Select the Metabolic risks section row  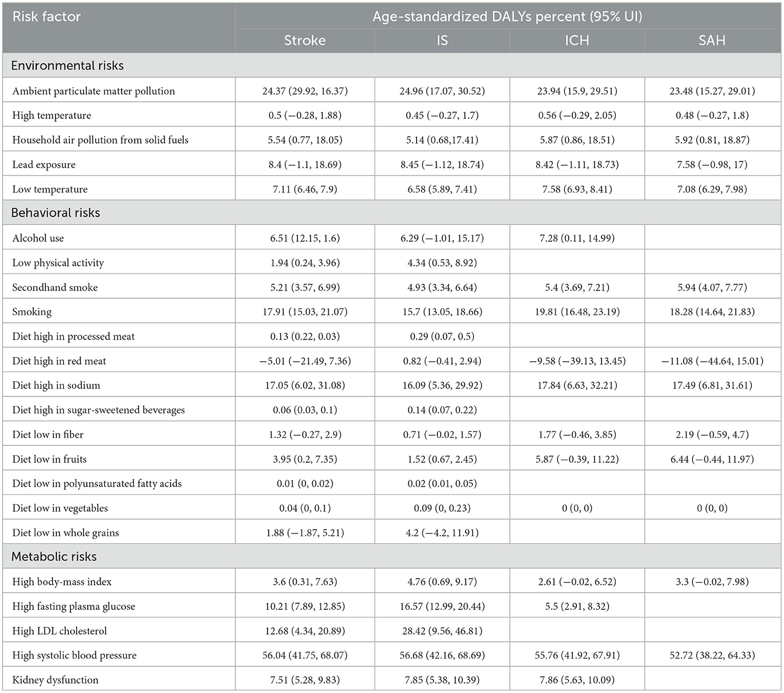click(x=391, y=556)
